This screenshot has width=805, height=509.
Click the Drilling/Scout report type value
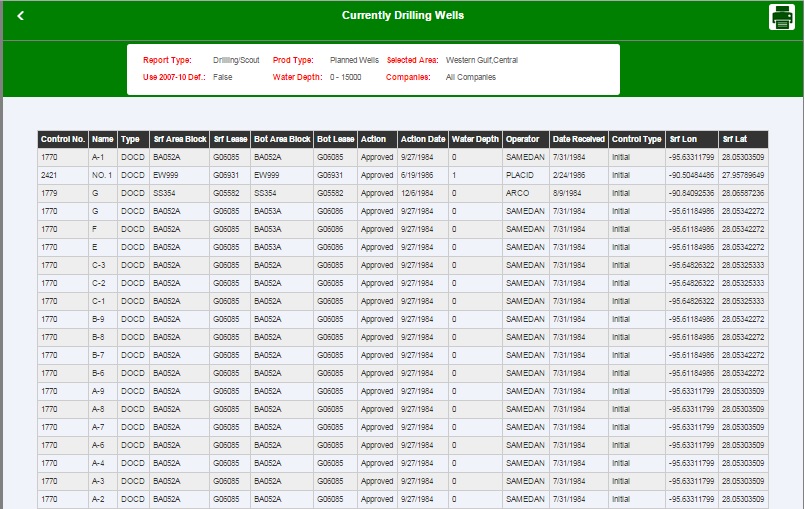pos(236,60)
